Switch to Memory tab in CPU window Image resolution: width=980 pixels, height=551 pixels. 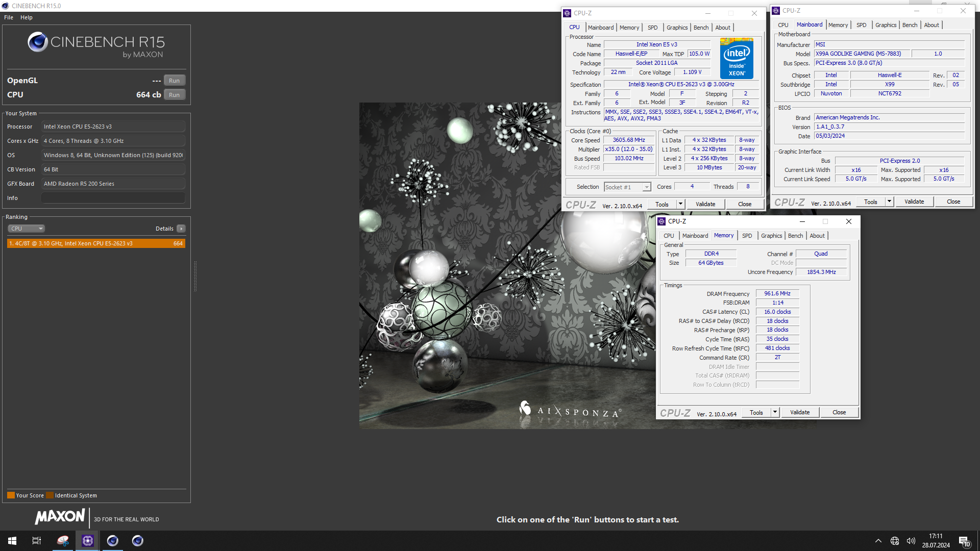tap(629, 28)
